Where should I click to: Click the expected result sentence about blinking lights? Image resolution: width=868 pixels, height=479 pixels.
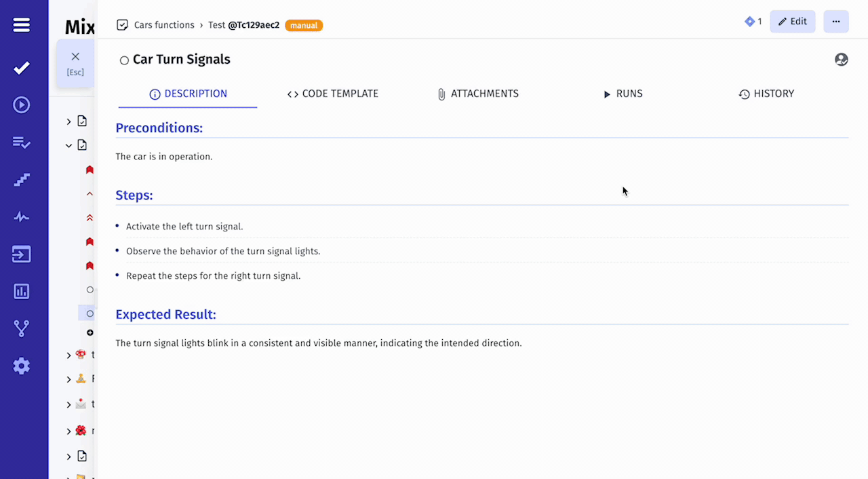[x=319, y=343]
